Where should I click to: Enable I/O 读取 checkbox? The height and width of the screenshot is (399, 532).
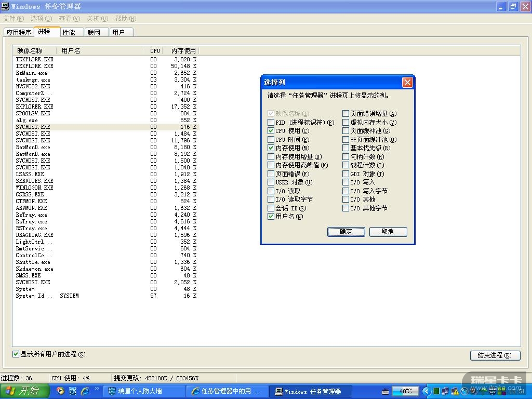[x=271, y=191]
